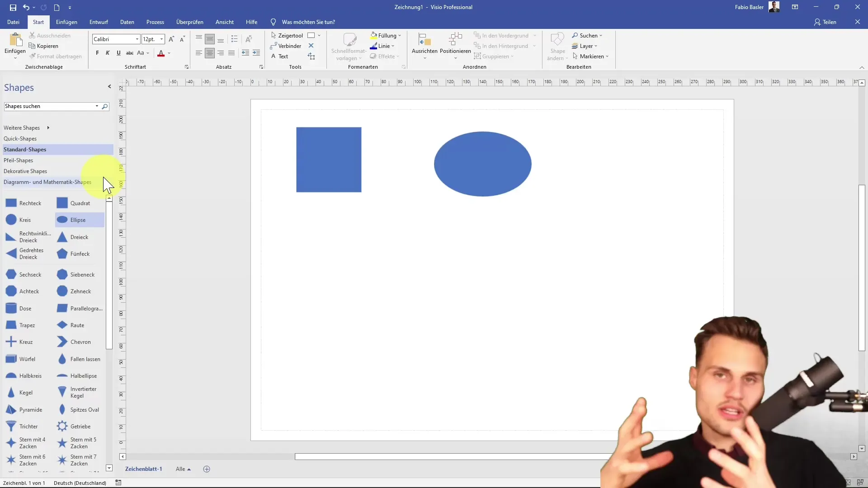Image resolution: width=868 pixels, height=488 pixels.
Task: Click the decrease font size icon
Action: [x=182, y=39]
